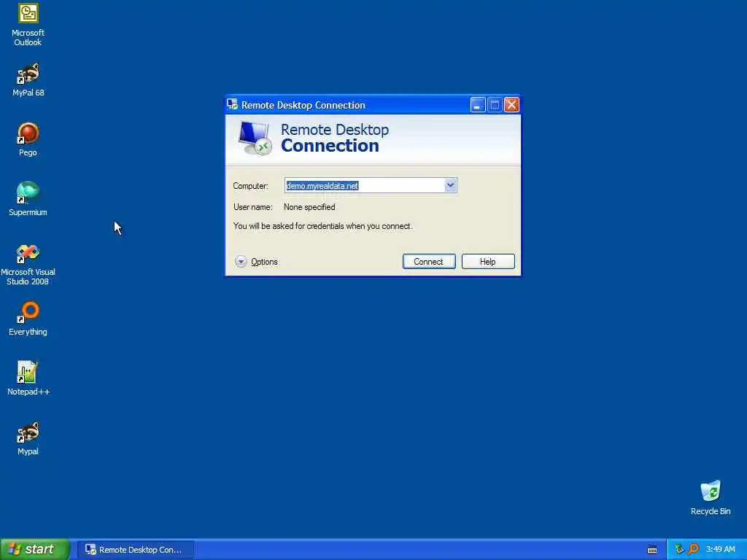
Task: Click the Help button
Action: point(488,262)
